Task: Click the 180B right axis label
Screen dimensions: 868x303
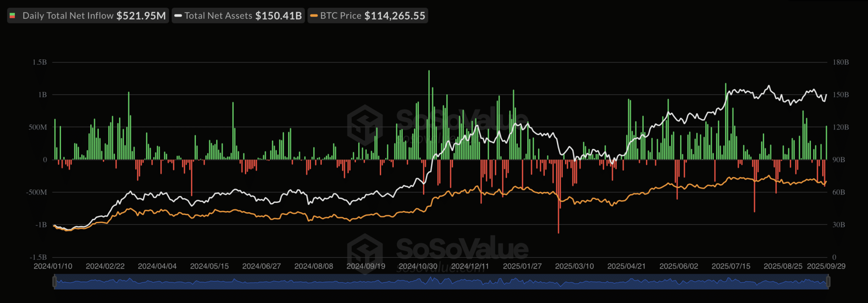Action: pyautogui.click(x=841, y=62)
